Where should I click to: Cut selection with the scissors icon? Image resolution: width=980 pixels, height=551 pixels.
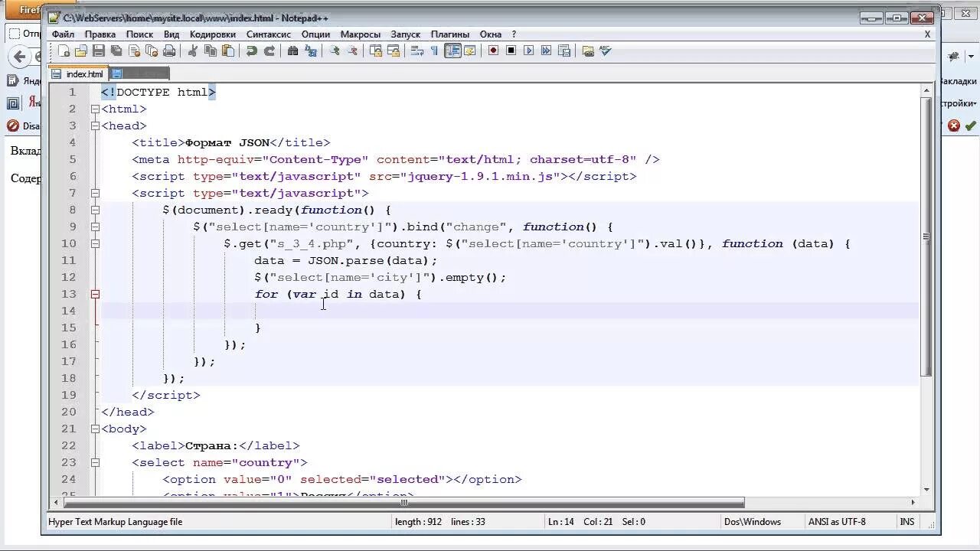193,51
